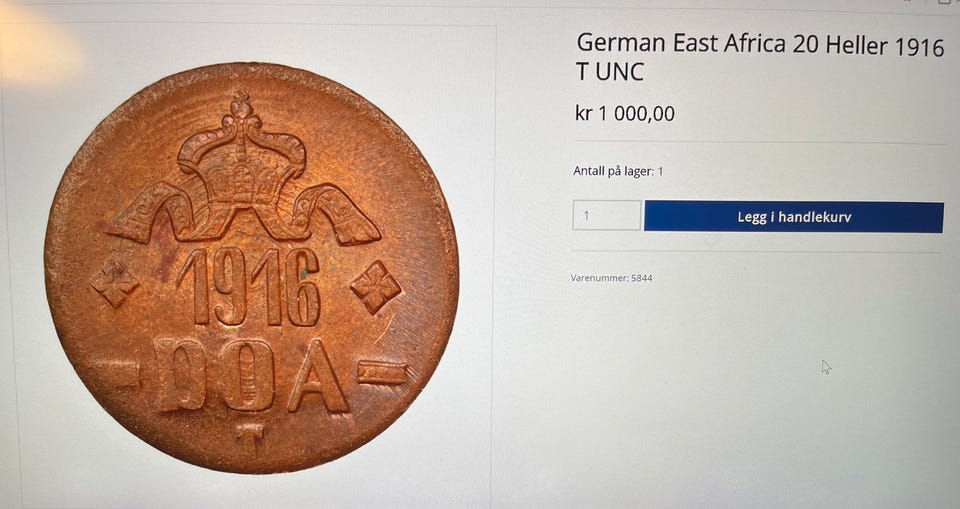Click the 1916 date on the coin
This screenshot has height=509, width=960.
250,287
